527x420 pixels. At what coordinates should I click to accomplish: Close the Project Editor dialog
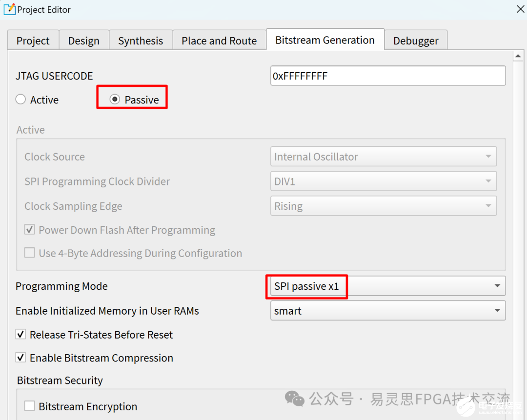pyautogui.click(x=520, y=9)
